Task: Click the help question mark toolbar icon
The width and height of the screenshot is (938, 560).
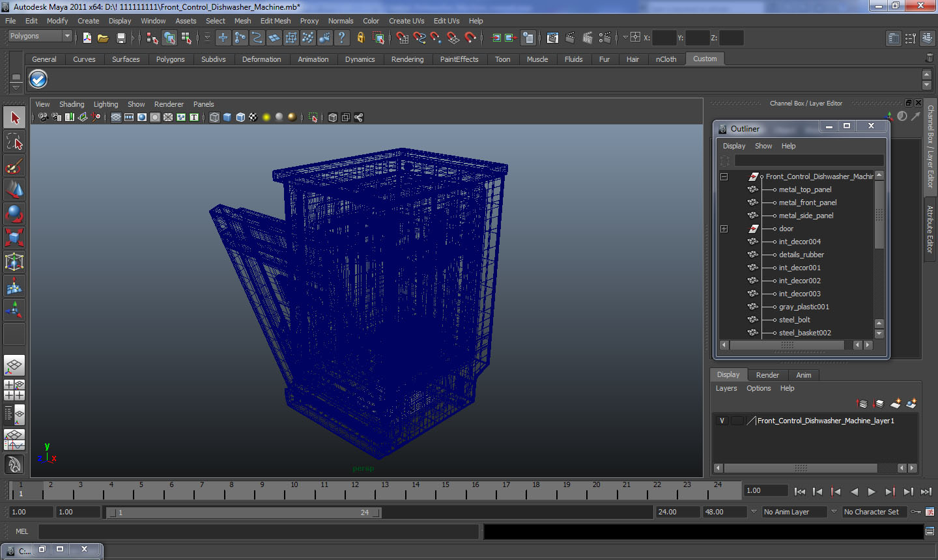Action: [x=341, y=38]
